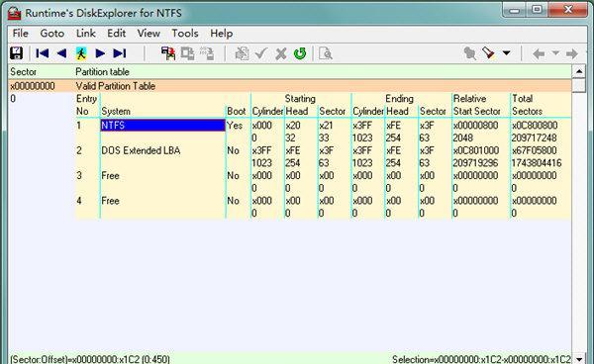Click the grayed-out paste-to-disk icon
This screenshot has width=594, height=364.
coord(207,53)
